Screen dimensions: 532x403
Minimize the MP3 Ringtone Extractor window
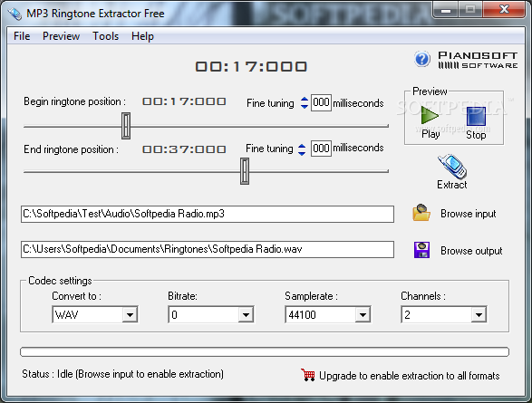click(x=446, y=11)
